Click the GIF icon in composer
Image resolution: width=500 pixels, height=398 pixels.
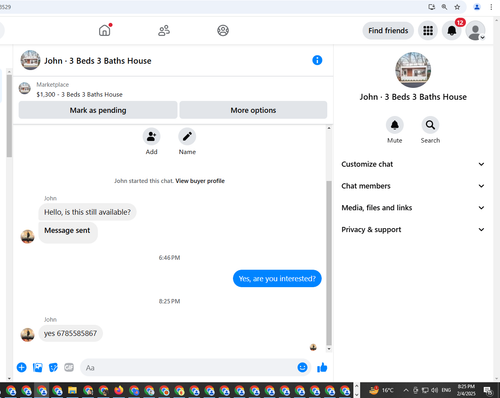click(69, 367)
